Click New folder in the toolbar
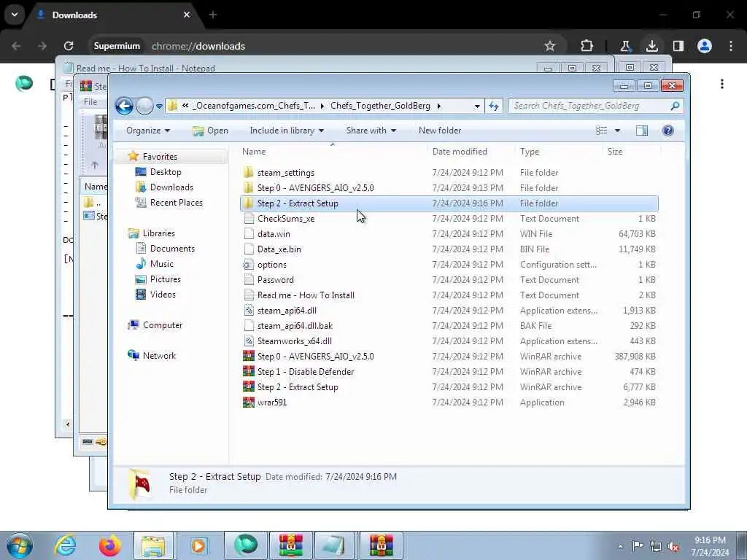The height and width of the screenshot is (560, 747). (x=440, y=131)
